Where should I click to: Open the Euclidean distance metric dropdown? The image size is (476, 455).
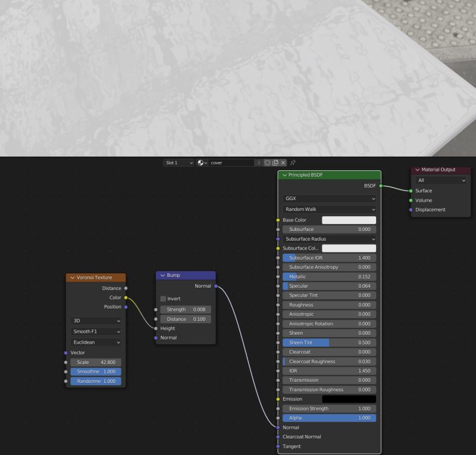tap(95, 342)
